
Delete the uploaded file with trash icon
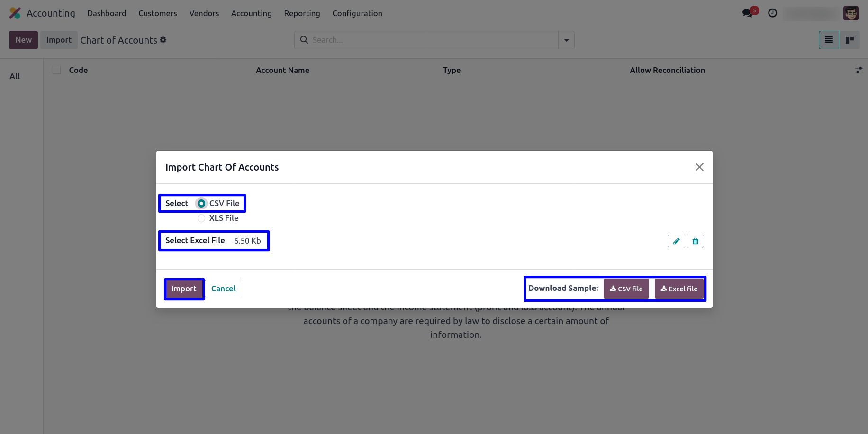pos(695,241)
